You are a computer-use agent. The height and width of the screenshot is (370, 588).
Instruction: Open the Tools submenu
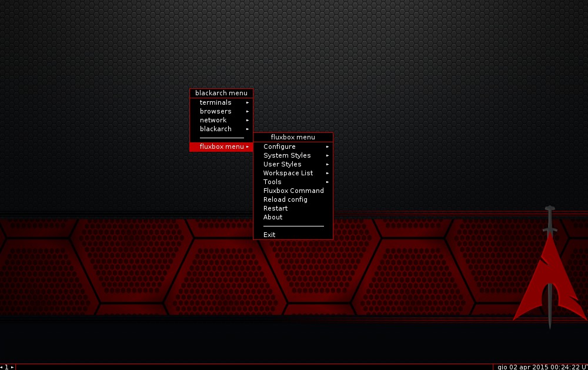[x=293, y=182]
